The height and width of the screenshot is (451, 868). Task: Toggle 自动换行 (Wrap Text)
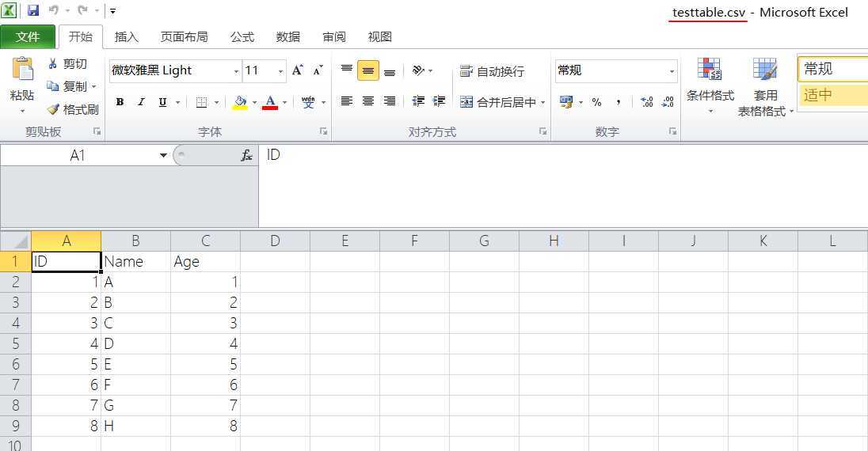point(492,71)
